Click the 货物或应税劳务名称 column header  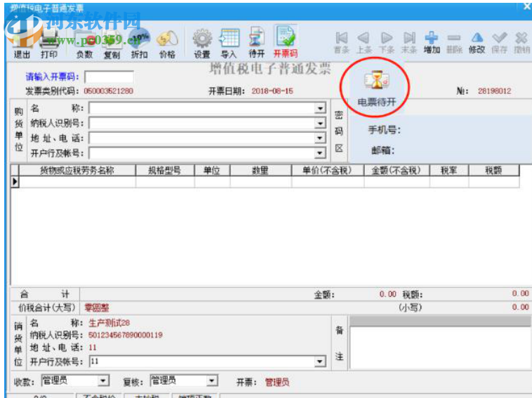click(x=77, y=171)
